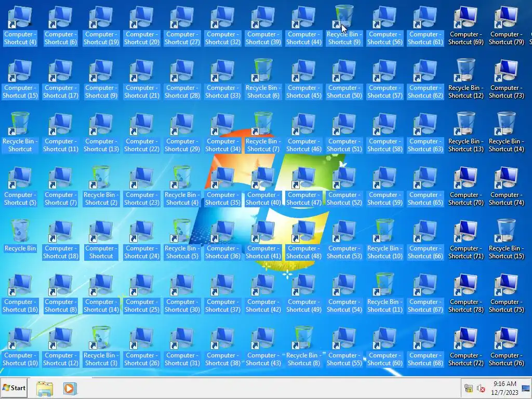
Task: Click the Recycle Bin - Shortcut (9) icon
Action: pos(344,26)
